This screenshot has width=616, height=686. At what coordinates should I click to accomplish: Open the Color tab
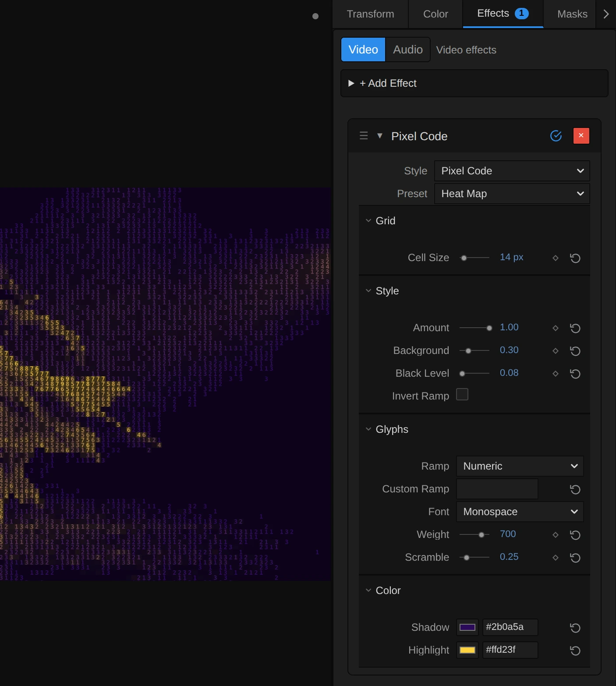435,14
